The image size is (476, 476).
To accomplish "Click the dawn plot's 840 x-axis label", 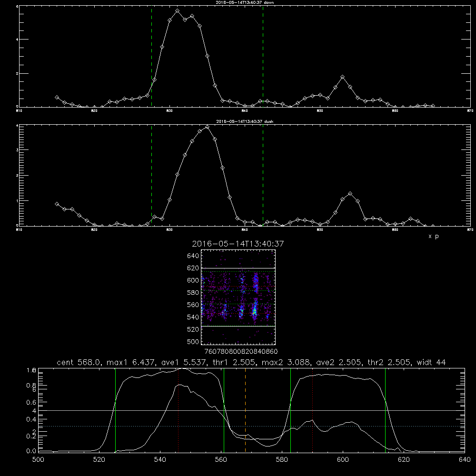I will (x=245, y=111).
